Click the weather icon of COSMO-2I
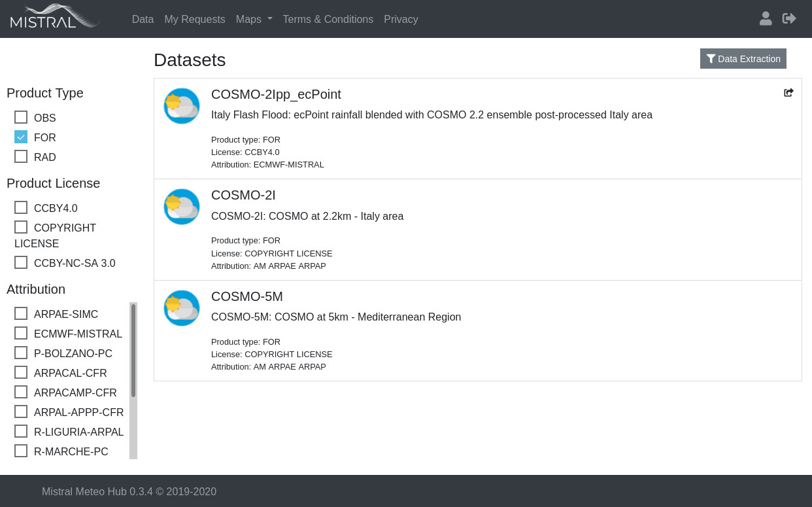This screenshot has width=812, height=507. point(182,207)
